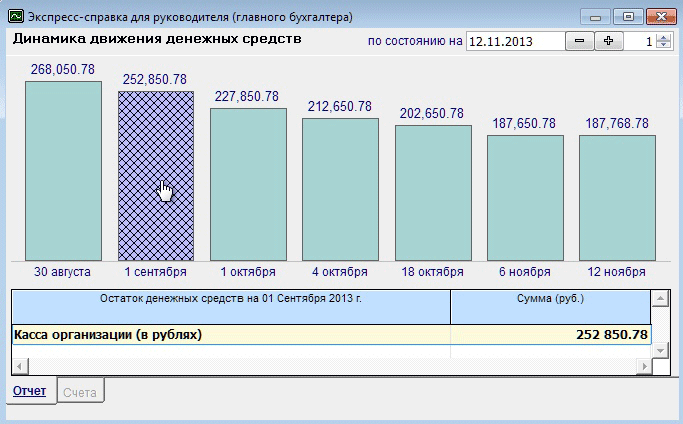Click the plus button next to the date
Image resolution: width=683 pixels, height=424 pixels.
pyautogui.click(x=609, y=41)
